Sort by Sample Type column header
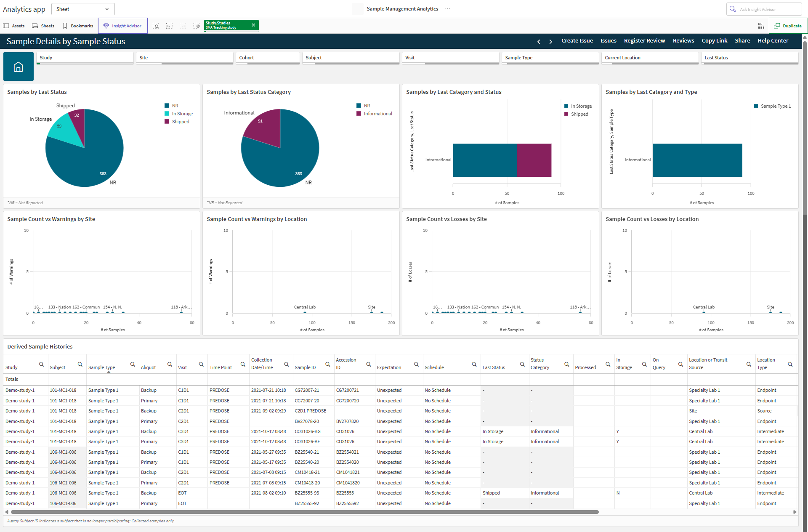Screen dimensions: 808x532 click(101, 367)
